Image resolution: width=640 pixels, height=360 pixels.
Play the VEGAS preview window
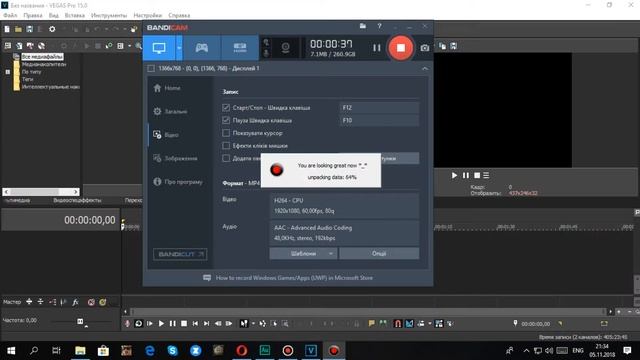click(454, 175)
